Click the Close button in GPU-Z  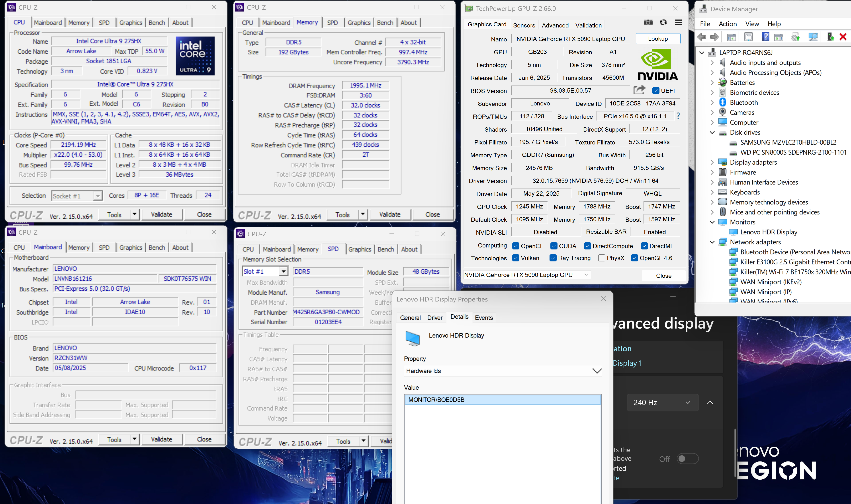[x=663, y=275]
